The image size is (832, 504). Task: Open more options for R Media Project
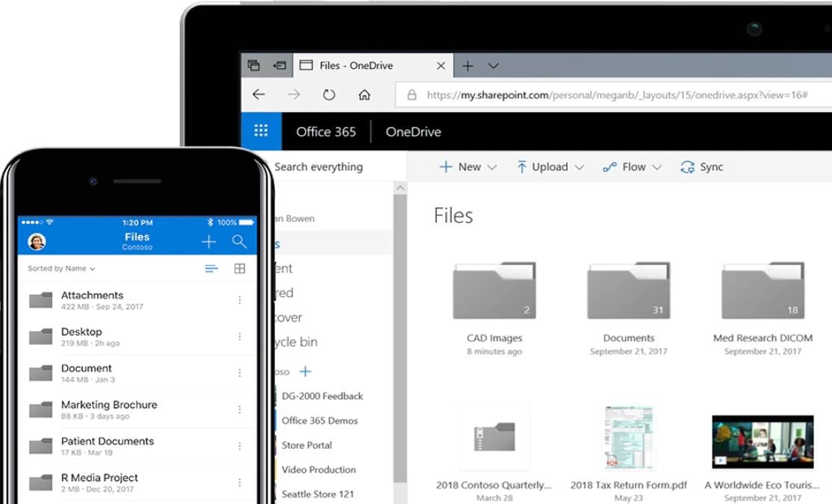(x=240, y=483)
